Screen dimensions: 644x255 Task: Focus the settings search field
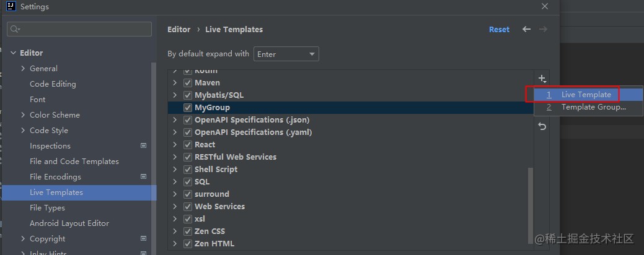[x=84, y=29]
